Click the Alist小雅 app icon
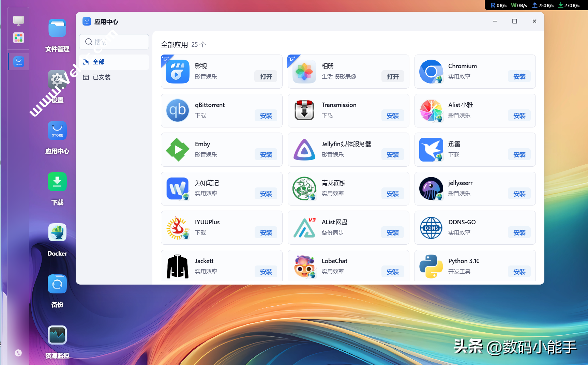Image resolution: width=588 pixels, height=365 pixels. click(x=431, y=110)
